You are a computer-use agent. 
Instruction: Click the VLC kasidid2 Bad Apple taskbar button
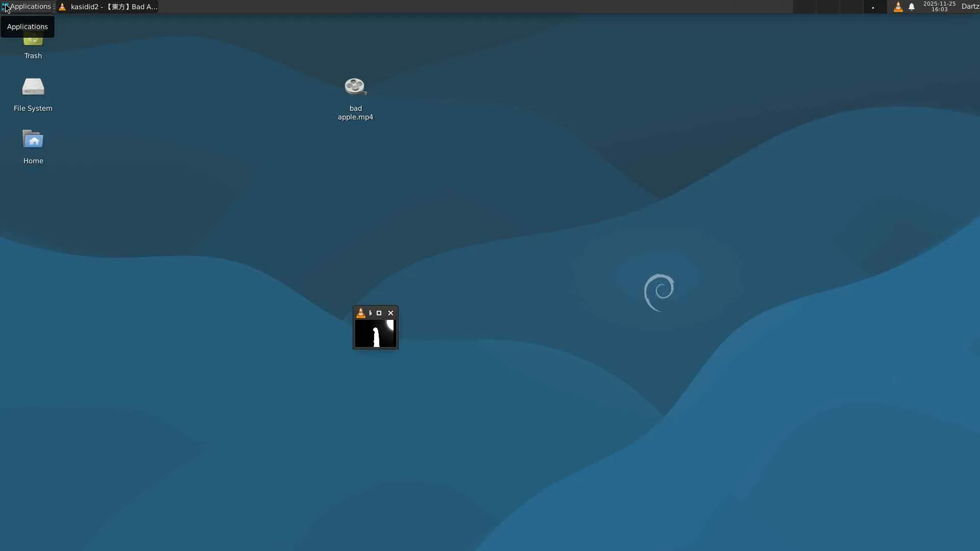(x=108, y=7)
